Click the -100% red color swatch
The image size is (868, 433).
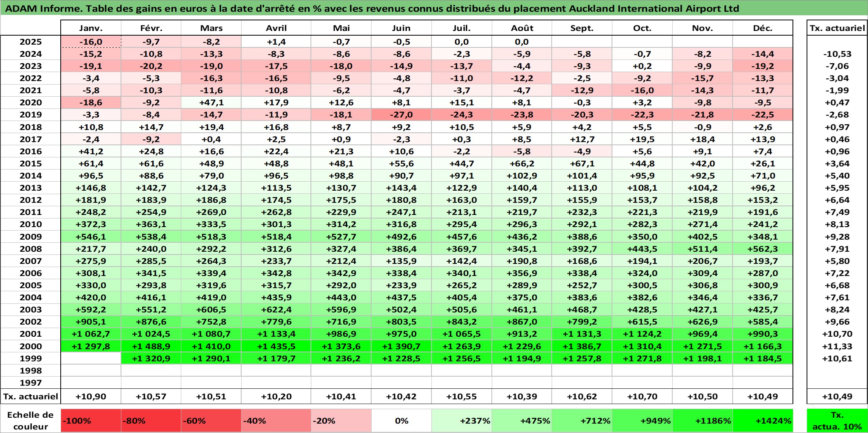(x=91, y=421)
